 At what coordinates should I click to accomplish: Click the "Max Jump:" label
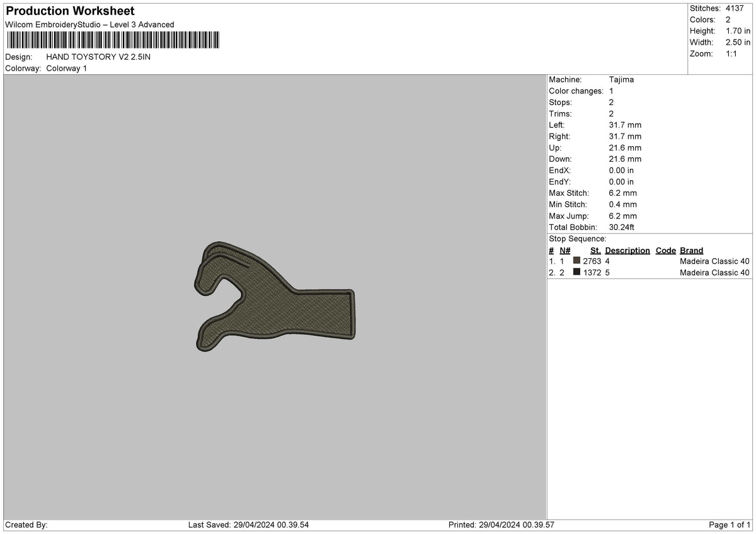568,215
